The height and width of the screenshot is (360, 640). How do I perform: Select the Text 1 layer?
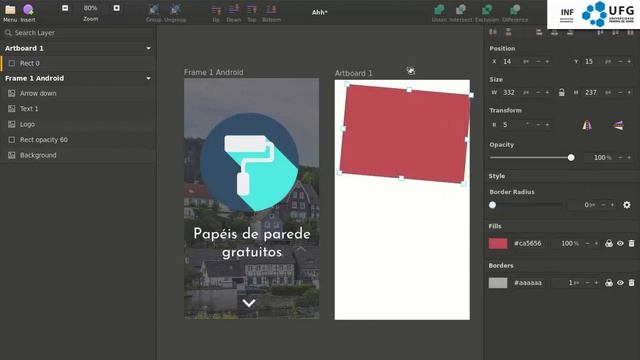pos(78,109)
